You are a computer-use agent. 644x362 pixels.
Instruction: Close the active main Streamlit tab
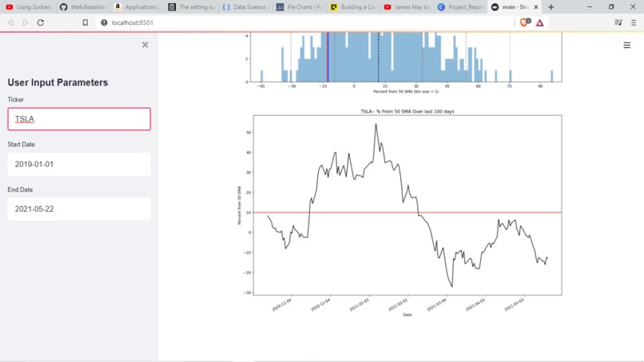(535, 7)
